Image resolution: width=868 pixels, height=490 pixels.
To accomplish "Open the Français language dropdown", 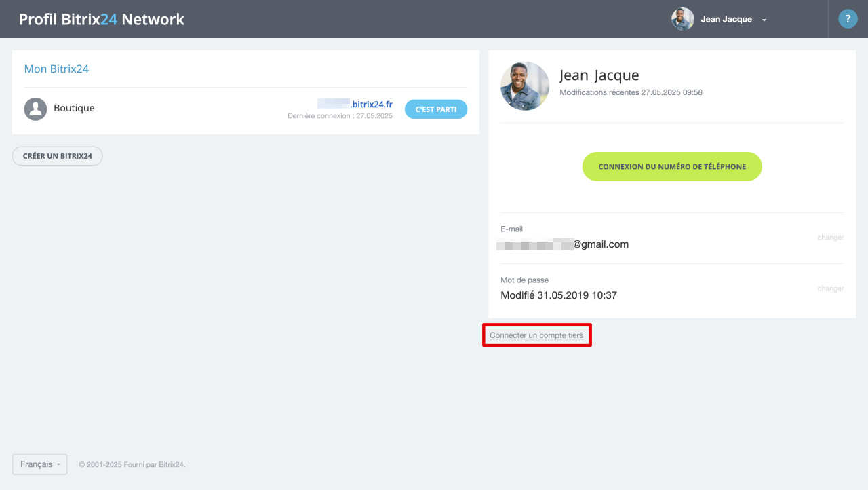I will [x=40, y=464].
